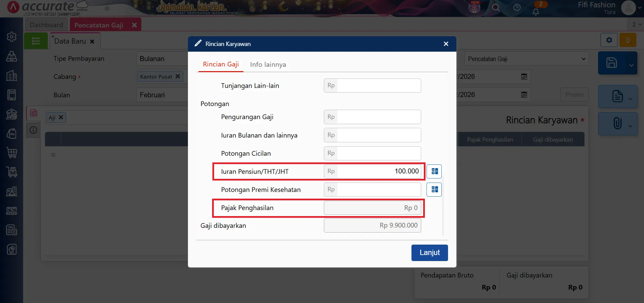Open the account chevron next to Fifi Fashion

[x=639, y=7]
